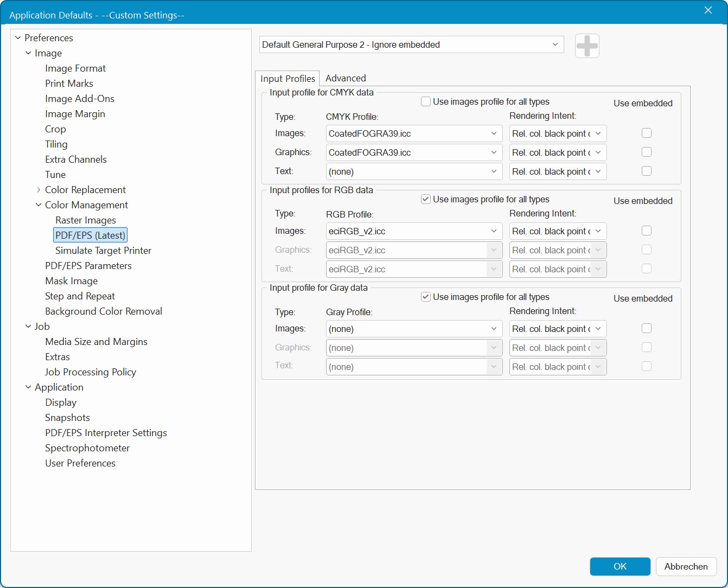This screenshot has height=588, width=728.
Task: Select the Input Profiles tab
Action: pos(288,79)
